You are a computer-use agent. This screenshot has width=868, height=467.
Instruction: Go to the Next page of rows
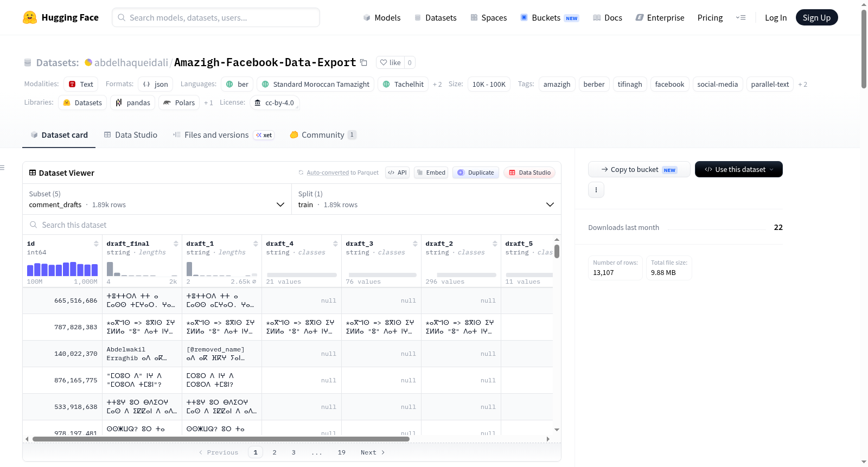click(373, 452)
